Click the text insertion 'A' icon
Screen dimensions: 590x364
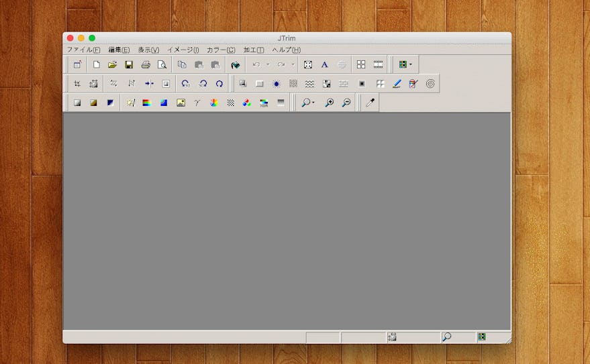point(325,65)
